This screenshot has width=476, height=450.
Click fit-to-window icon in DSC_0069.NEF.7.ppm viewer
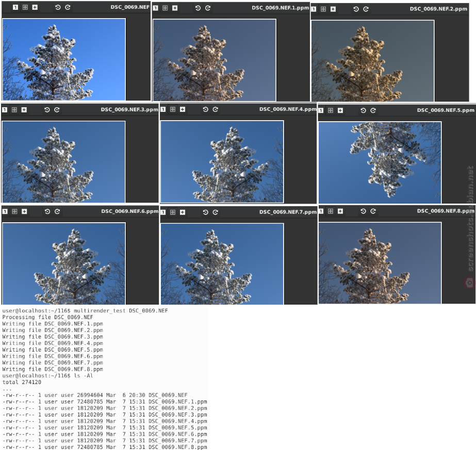click(173, 212)
